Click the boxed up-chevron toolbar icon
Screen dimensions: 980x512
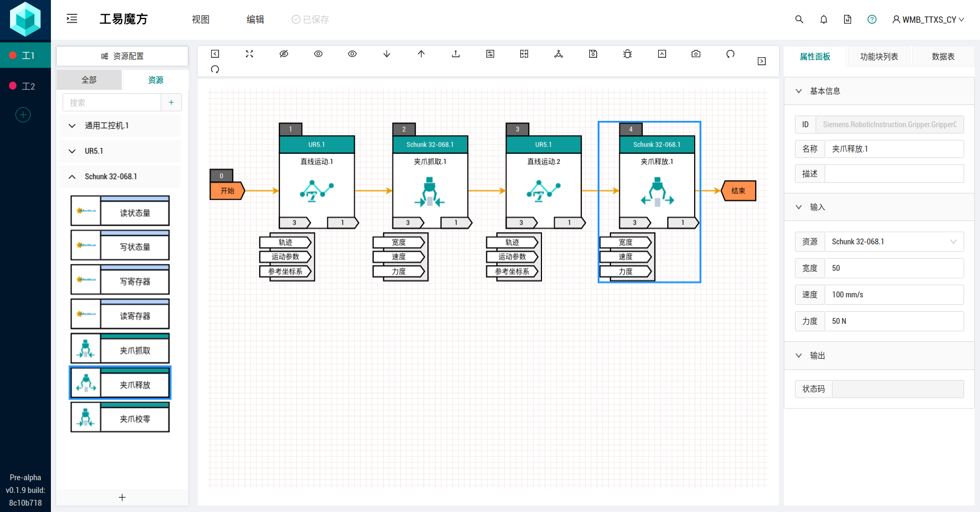662,54
